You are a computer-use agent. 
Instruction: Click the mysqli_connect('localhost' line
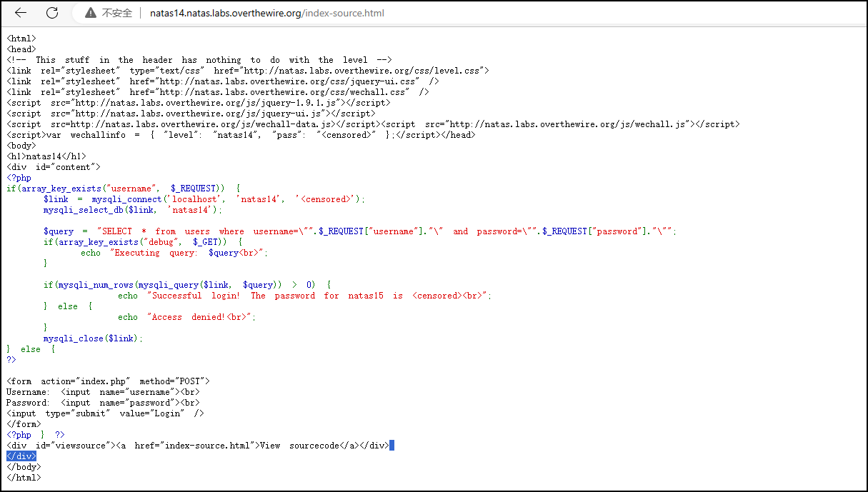[204, 199]
